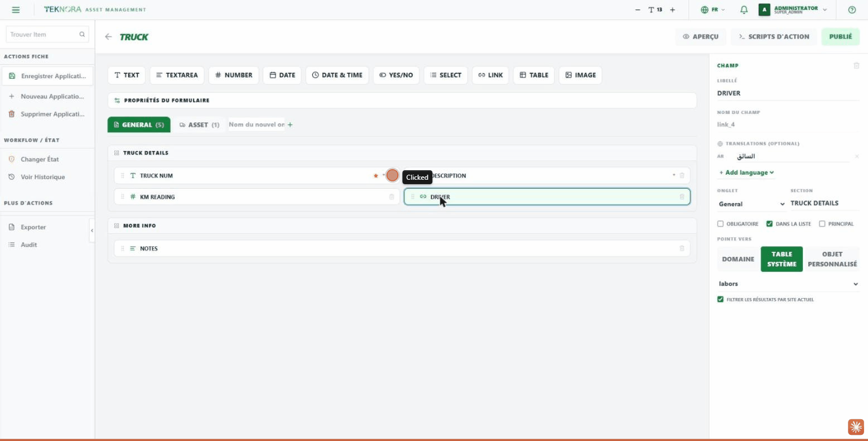Add an IMAGE field
Screen dimensions: 868x441
tap(580, 75)
